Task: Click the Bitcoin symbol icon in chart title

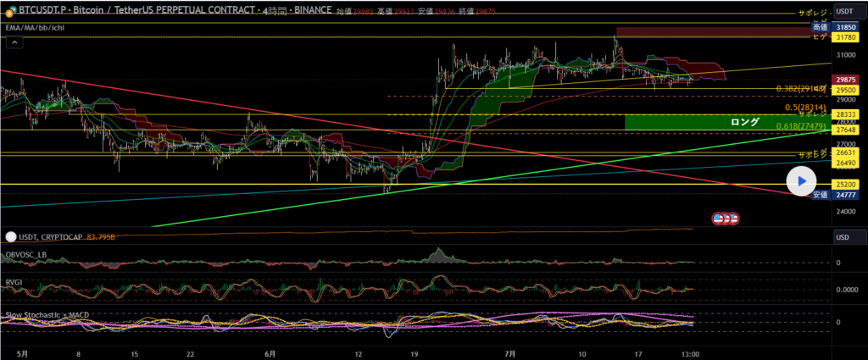Action: click(x=8, y=12)
